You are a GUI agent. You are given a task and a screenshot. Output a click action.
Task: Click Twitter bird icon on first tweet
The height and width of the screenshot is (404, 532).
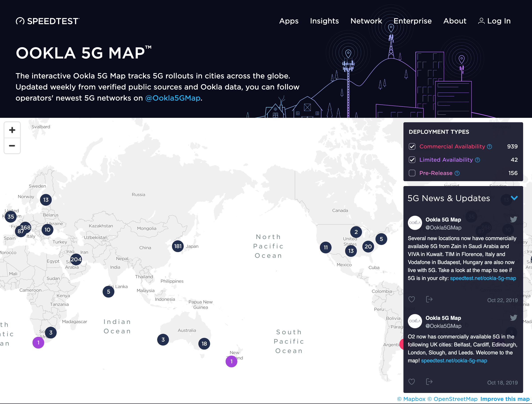[513, 219]
